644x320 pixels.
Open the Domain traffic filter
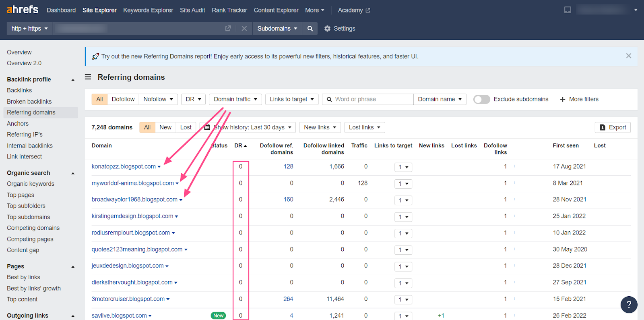(x=235, y=99)
